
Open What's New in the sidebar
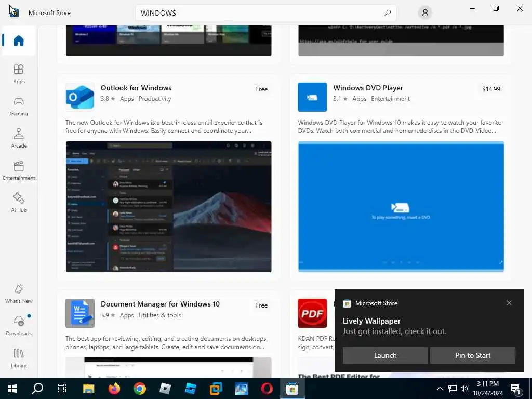pyautogui.click(x=19, y=294)
